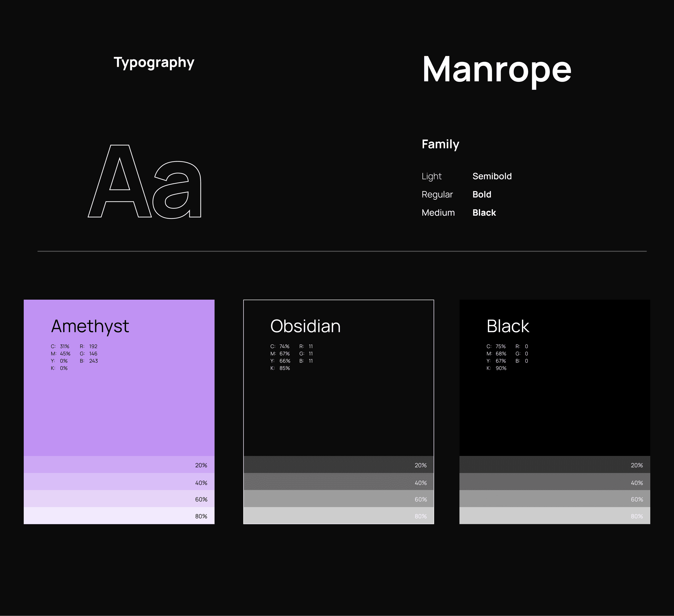The width and height of the screenshot is (674, 616).
Task: Click Amethyst B value 243
Action: 94,361
